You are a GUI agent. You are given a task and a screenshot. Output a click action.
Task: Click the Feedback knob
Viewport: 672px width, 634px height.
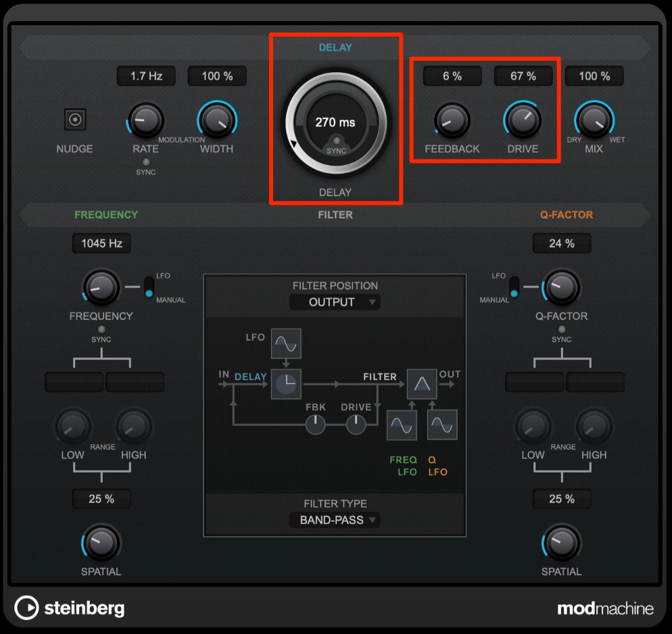click(x=452, y=121)
